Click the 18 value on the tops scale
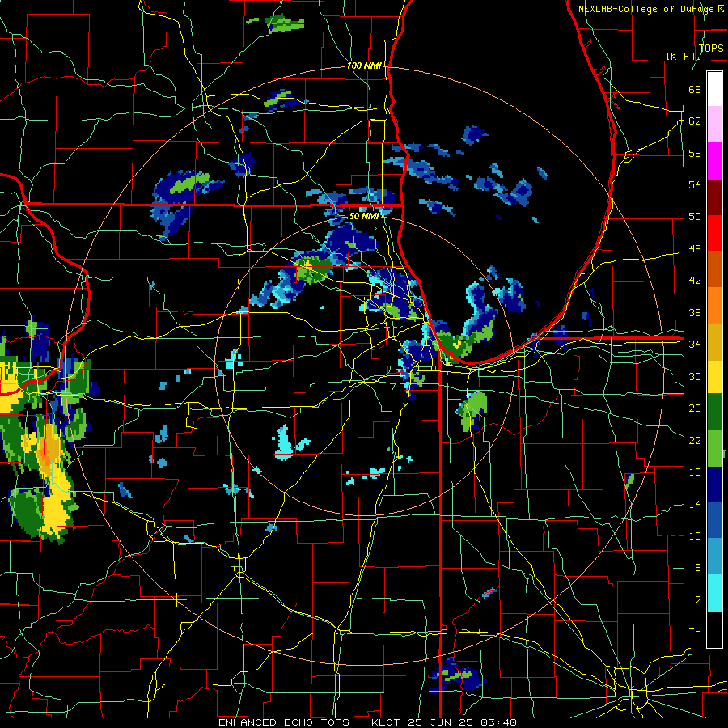This screenshot has height=728, width=728. pyautogui.click(x=695, y=472)
